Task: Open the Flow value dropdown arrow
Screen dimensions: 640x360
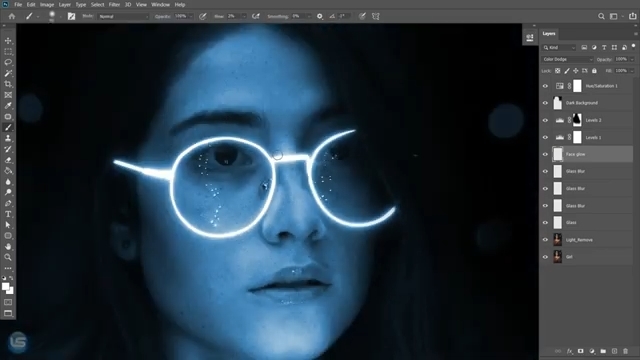Action: [x=244, y=16]
